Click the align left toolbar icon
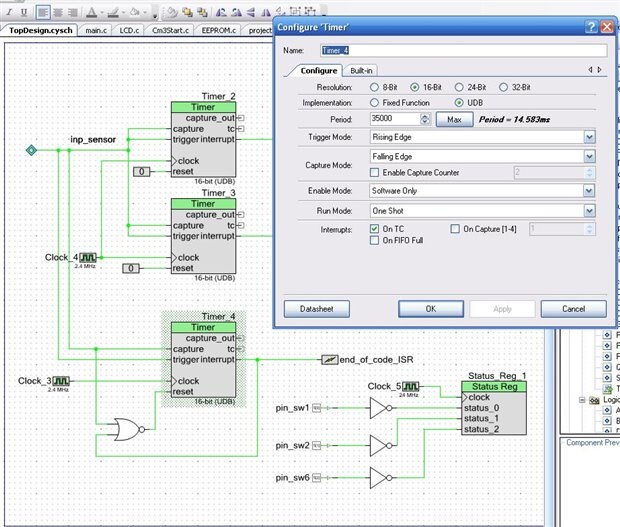 pyautogui.click(x=43, y=13)
